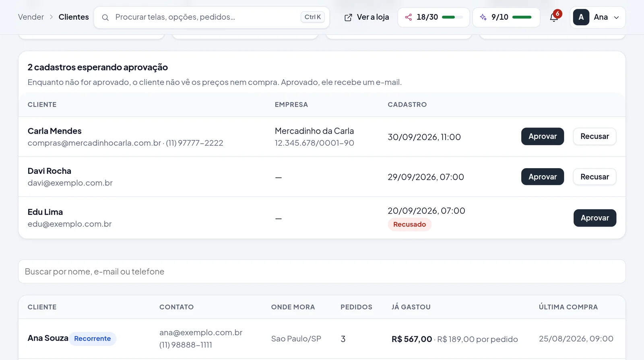The image size is (644, 360).
Task: Click the search magnifier icon
Action: pos(105,17)
